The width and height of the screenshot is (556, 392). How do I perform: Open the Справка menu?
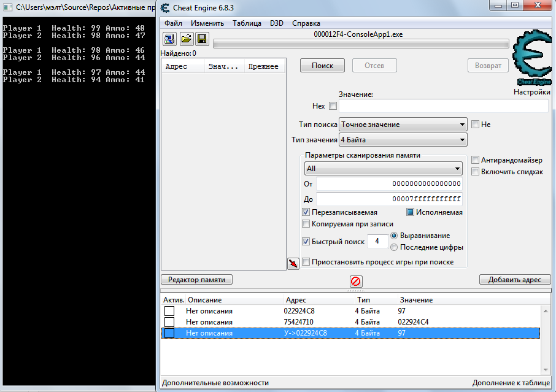306,23
